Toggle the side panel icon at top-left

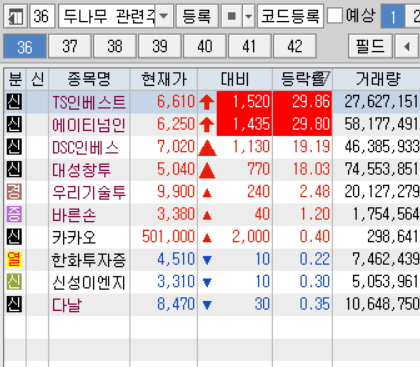click(16, 16)
